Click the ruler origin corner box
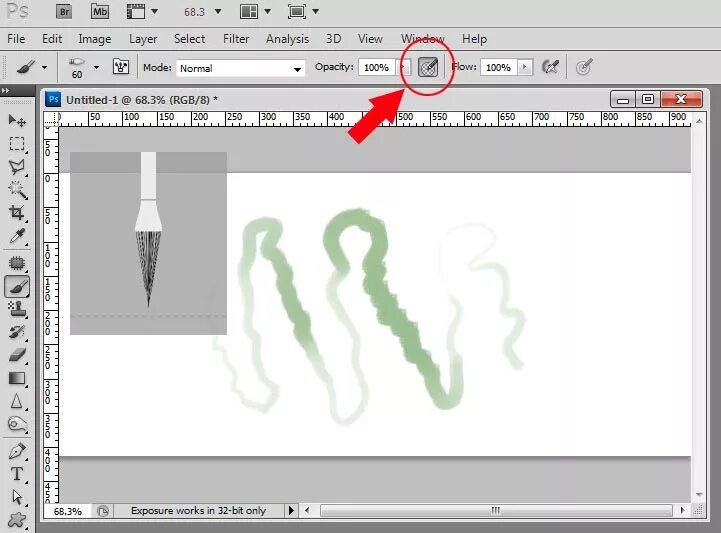This screenshot has width=721, height=533. point(51,119)
